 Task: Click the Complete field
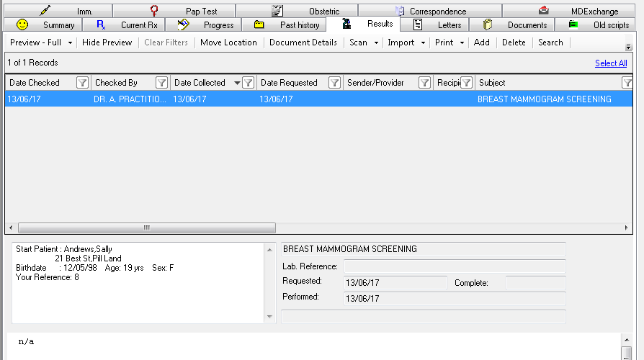click(535, 283)
